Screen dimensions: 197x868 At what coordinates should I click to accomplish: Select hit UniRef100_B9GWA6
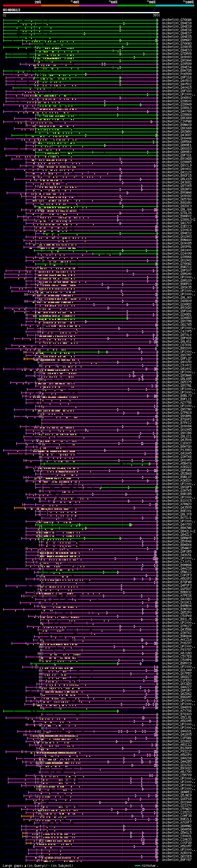click(177, 192)
